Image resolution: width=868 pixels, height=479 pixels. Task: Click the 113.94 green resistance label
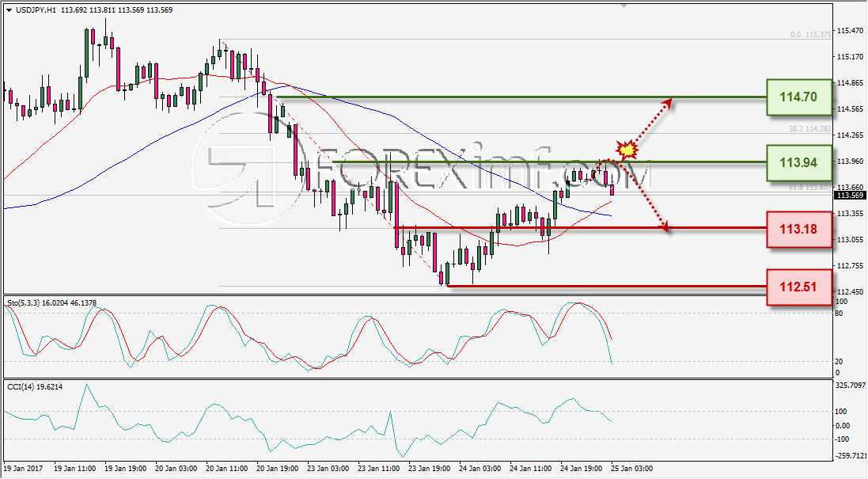click(799, 163)
